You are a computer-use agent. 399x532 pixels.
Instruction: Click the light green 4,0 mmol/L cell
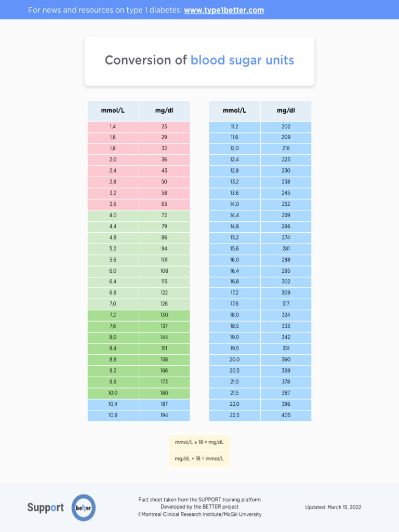pyautogui.click(x=113, y=215)
